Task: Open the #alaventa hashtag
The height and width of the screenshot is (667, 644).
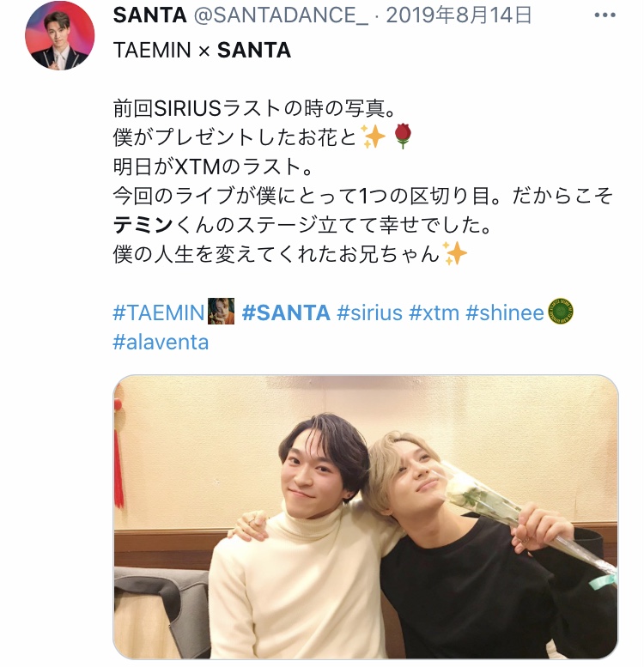Action: (x=161, y=342)
